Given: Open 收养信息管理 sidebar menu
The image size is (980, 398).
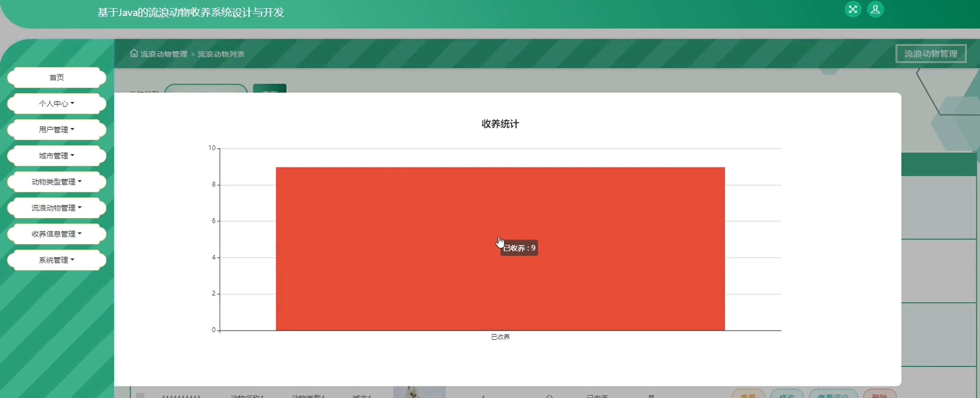Looking at the screenshot, I should 56,234.
